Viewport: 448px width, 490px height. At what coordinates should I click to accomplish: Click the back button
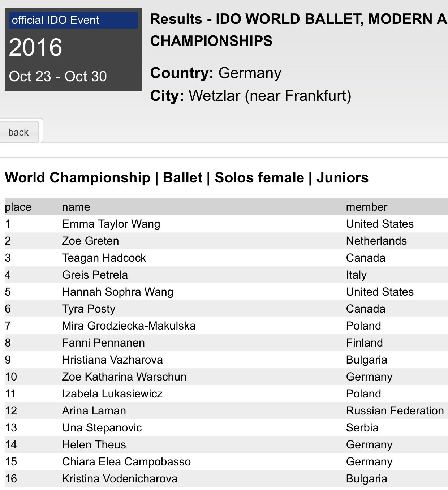click(x=19, y=132)
